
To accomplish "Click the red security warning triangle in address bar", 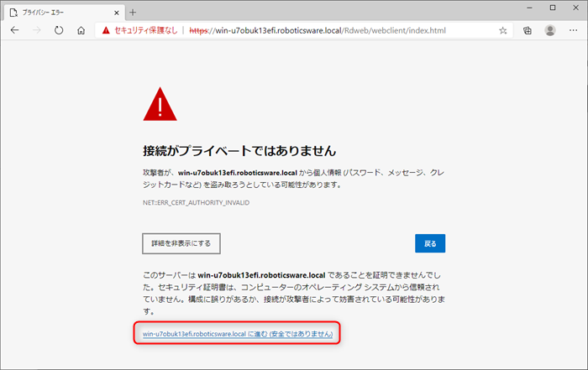I will coord(106,30).
